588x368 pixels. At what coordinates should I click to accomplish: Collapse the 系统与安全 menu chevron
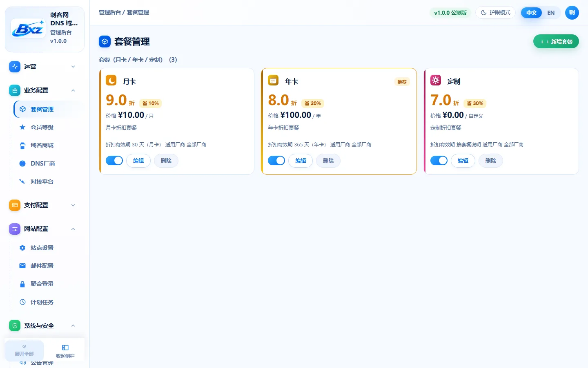coord(73,326)
